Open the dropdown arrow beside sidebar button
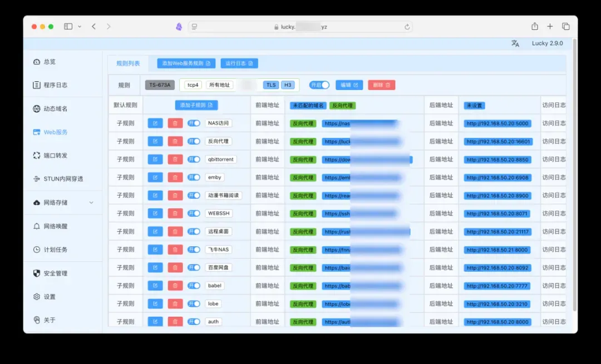 (80, 26)
